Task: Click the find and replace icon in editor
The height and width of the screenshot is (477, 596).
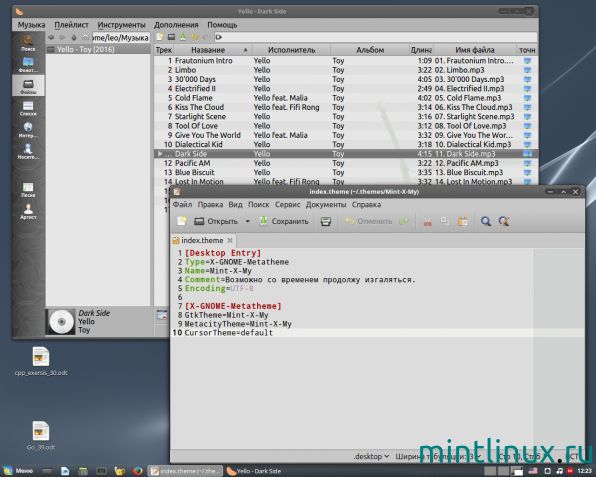Action: (x=504, y=221)
